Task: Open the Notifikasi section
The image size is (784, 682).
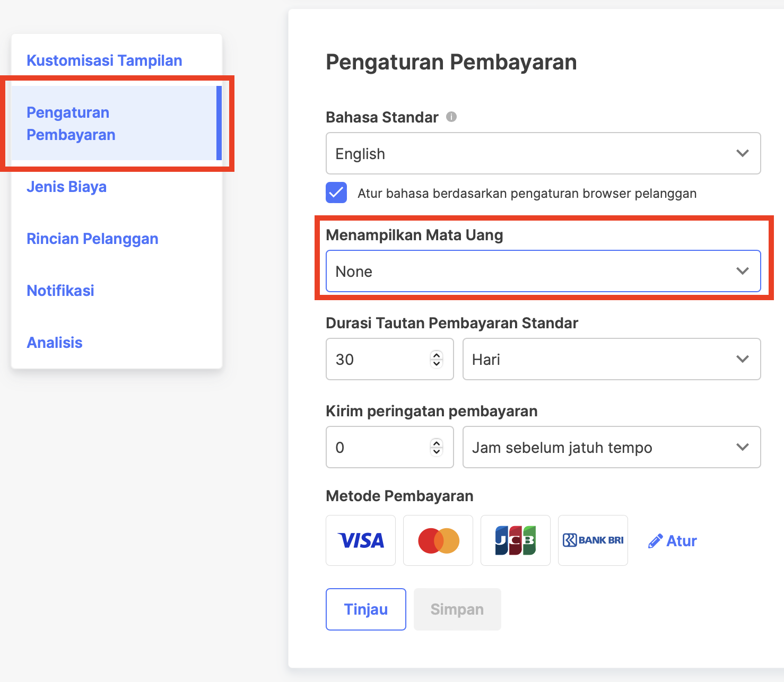Action: 60,291
